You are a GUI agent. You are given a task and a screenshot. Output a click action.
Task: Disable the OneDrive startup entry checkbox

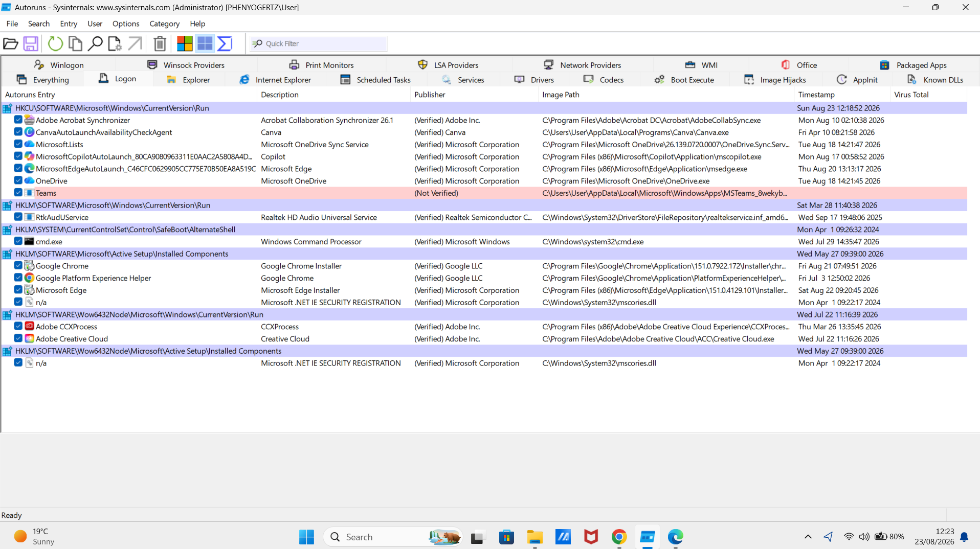pos(18,180)
